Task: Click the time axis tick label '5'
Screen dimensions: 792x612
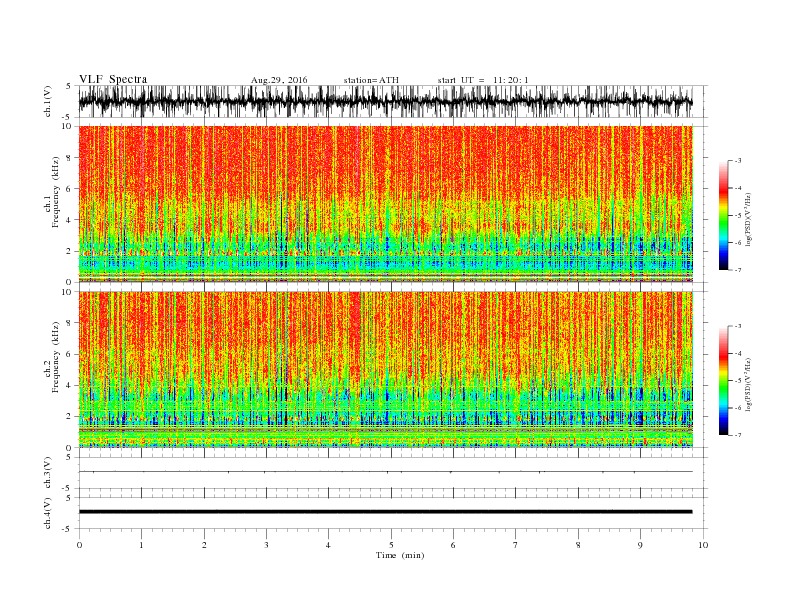Action: (391, 545)
